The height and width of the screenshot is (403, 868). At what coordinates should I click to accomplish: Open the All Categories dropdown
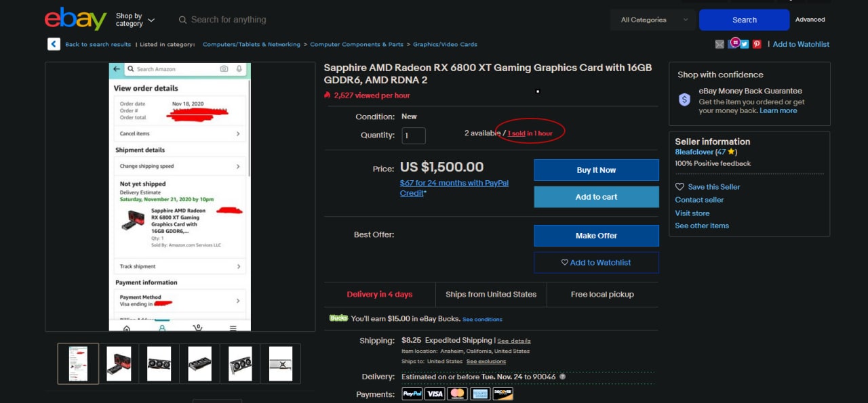tap(654, 20)
